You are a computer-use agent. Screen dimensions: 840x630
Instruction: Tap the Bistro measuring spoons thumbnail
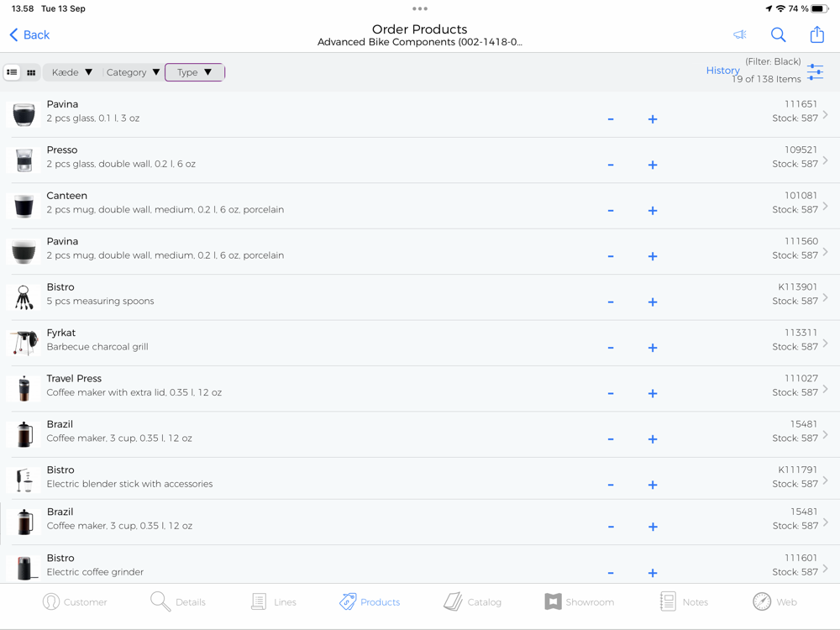coord(24,297)
